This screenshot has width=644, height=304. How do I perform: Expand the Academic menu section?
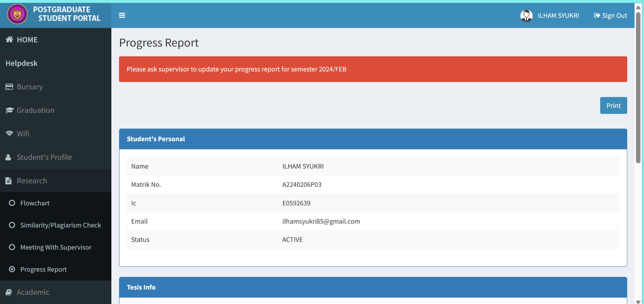click(33, 292)
